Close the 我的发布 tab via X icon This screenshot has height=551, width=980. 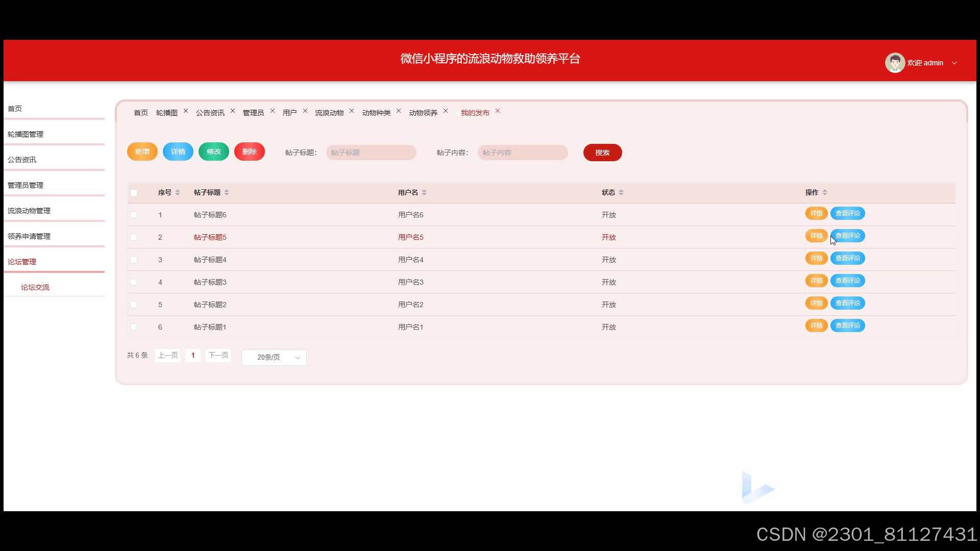pos(498,111)
